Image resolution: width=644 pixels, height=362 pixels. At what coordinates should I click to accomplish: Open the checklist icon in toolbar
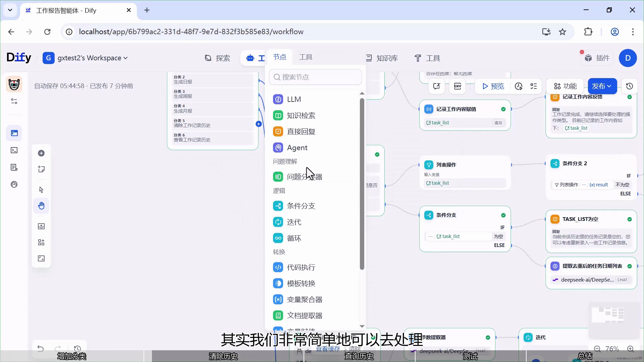coord(534,86)
